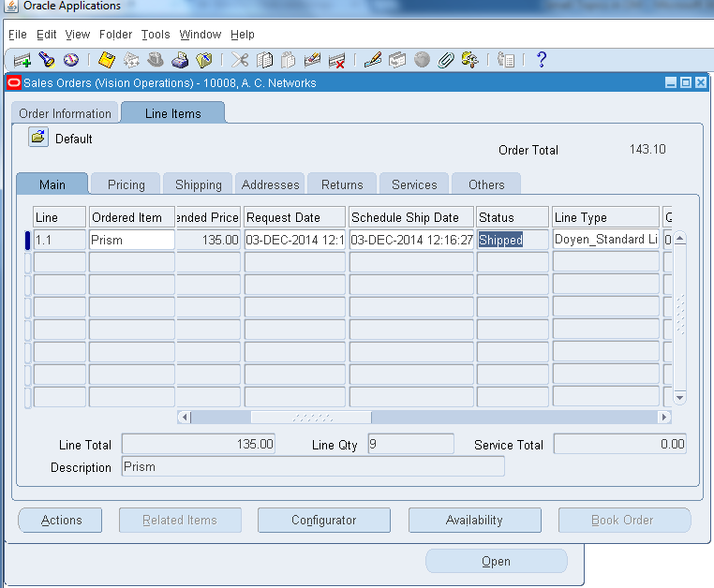Screen dimensions: 714x588
Task: Switch to the Pricing sub-tab
Action: coord(126,184)
